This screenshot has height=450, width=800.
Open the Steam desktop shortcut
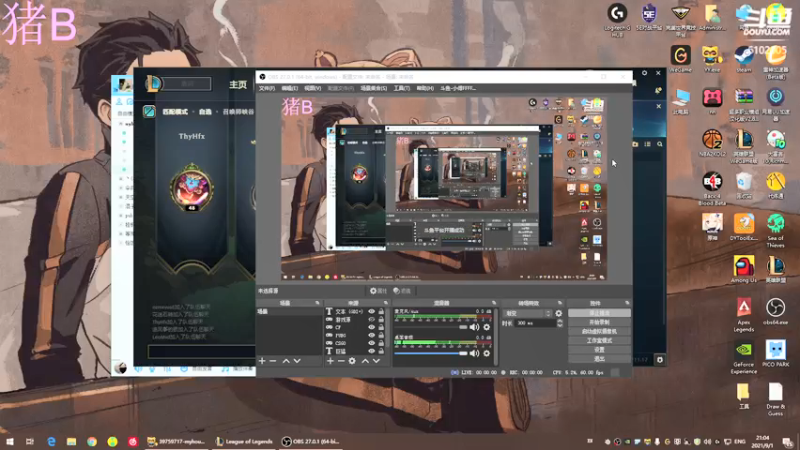(744, 59)
